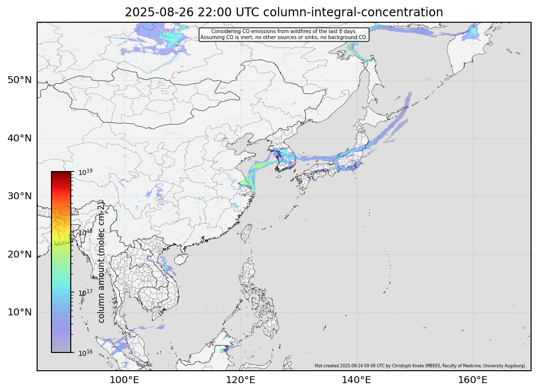Viewport: 538px width, 392px height.
Task: Click the plot title with the UTC timestamp
Action: [x=284, y=12]
